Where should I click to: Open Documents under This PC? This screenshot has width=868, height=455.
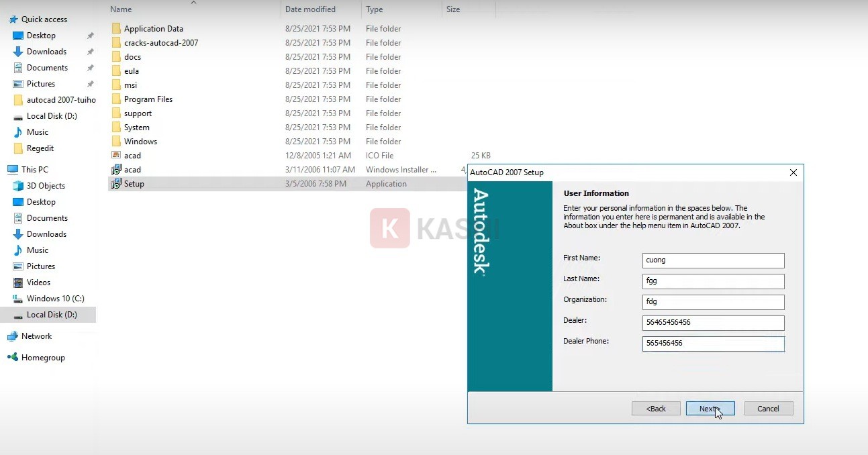tap(47, 218)
